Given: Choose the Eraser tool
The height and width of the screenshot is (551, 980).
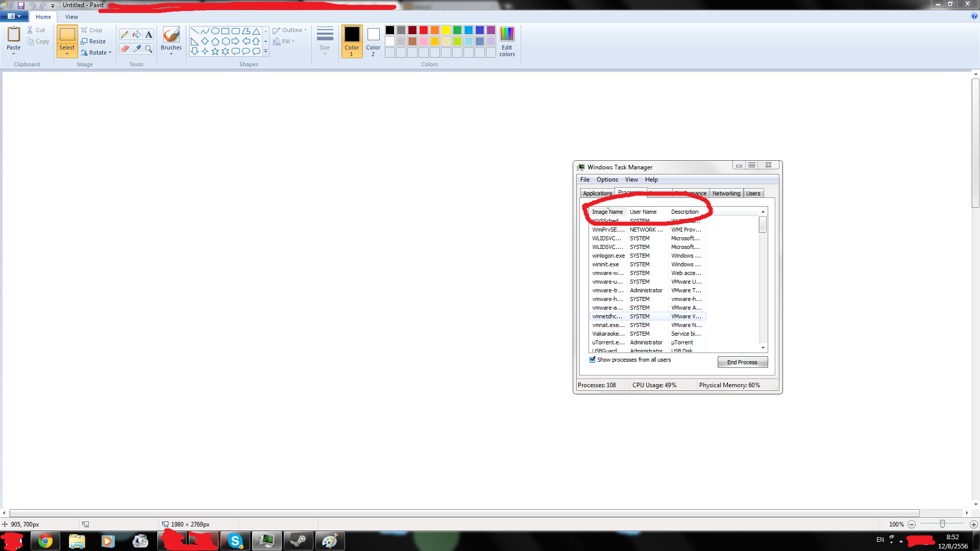Looking at the screenshot, I should pos(125,49).
